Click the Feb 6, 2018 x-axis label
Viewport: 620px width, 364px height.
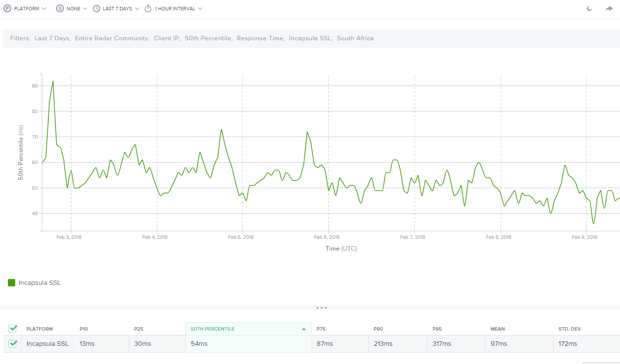coord(327,237)
